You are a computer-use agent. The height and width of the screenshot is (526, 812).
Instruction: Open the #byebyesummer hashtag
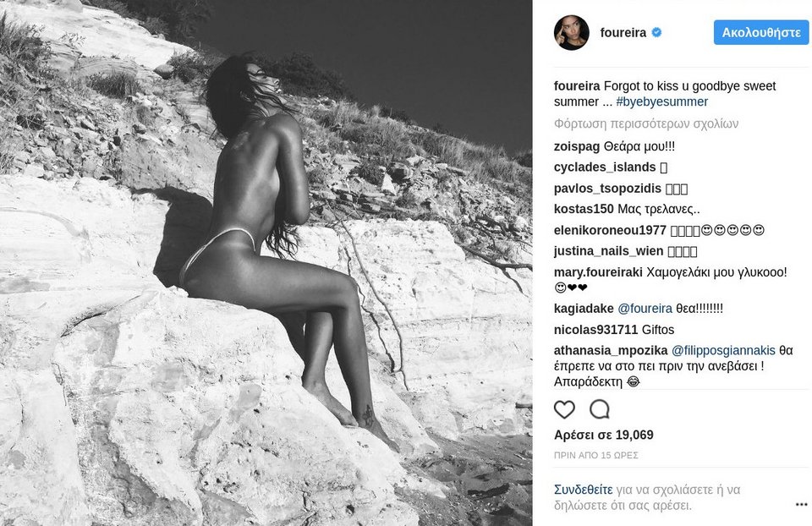[x=661, y=101]
